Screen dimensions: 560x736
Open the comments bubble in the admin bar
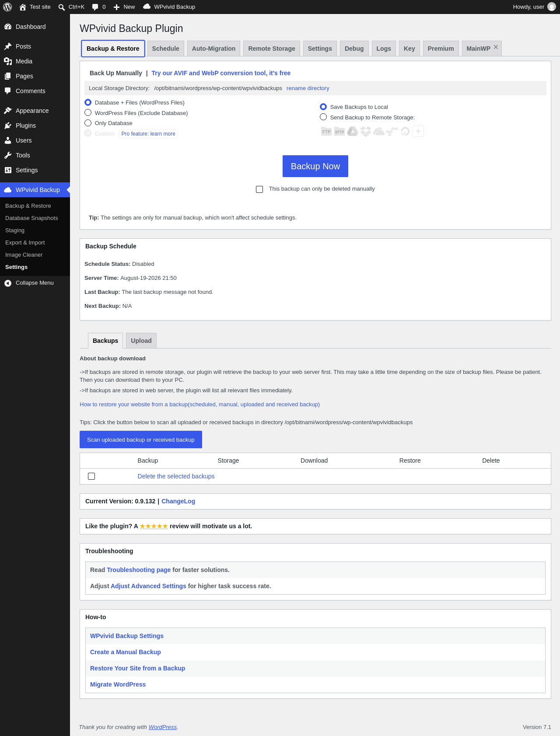click(99, 7)
